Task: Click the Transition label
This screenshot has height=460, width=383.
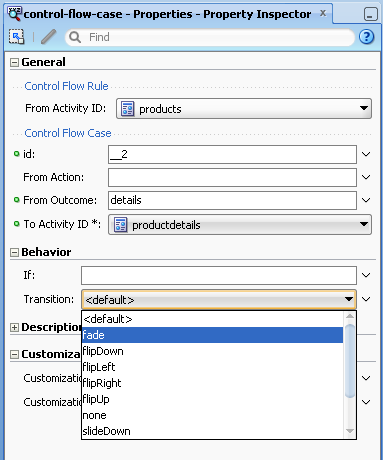Action: tap(49, 299)
